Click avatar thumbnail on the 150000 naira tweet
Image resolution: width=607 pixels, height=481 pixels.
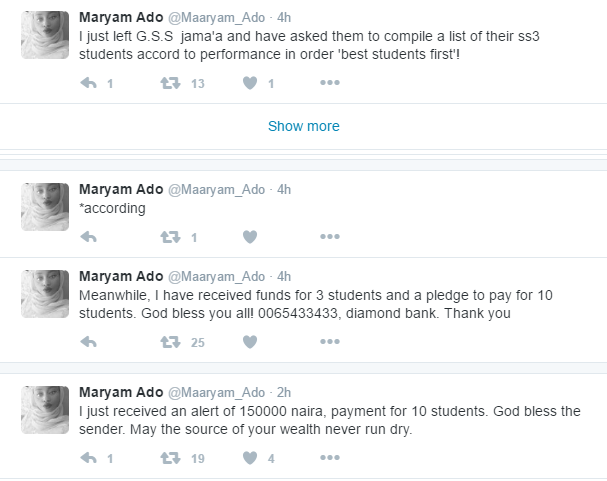45,410
